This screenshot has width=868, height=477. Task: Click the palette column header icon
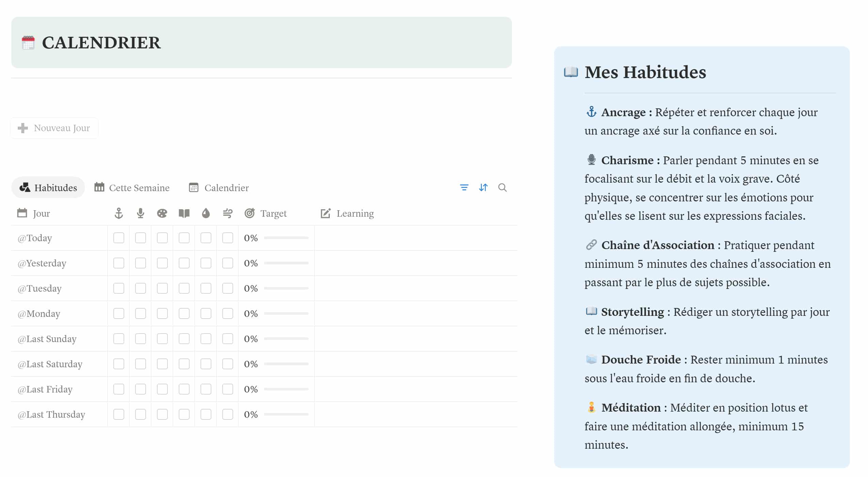coord(162,214)
